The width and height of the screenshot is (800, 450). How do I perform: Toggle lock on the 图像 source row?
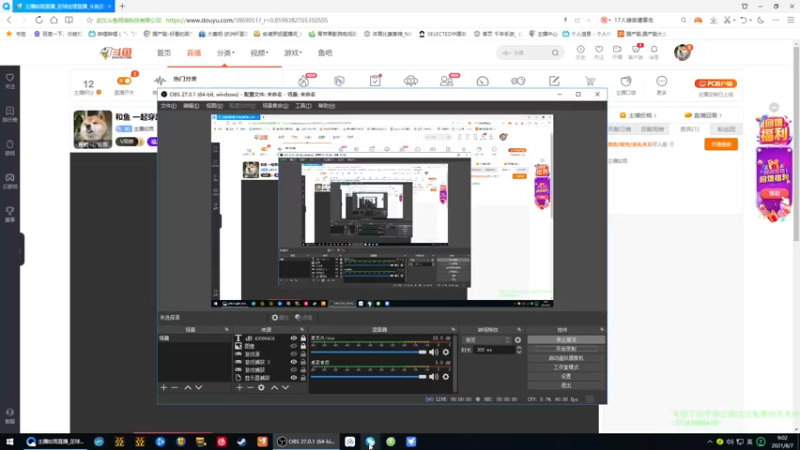(x=303, y=346)
